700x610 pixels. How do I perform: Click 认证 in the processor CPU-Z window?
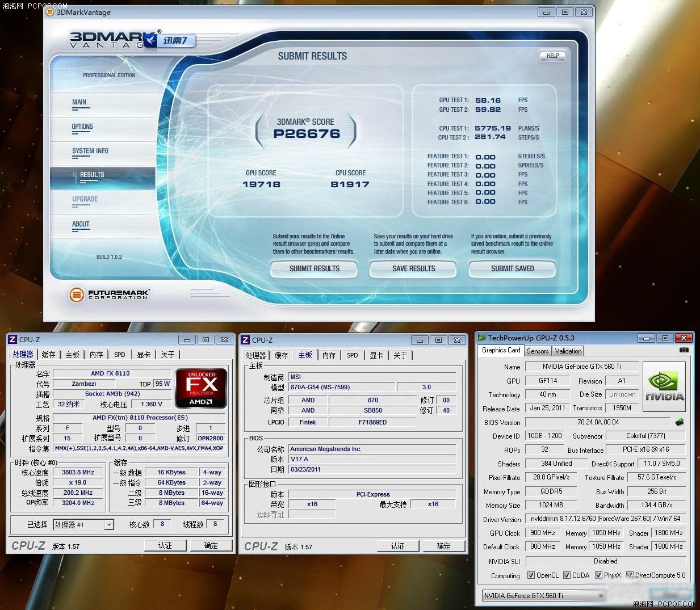pyautogui.click(x=165, y=545)
